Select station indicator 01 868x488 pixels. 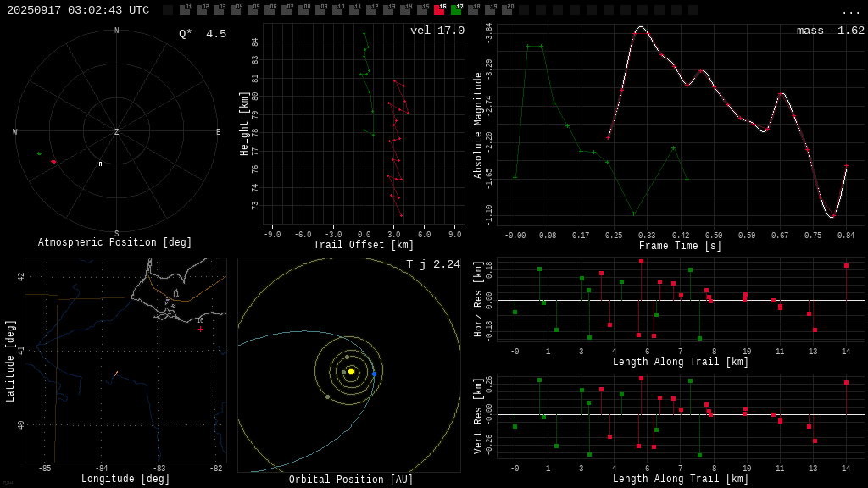point(185,9)
